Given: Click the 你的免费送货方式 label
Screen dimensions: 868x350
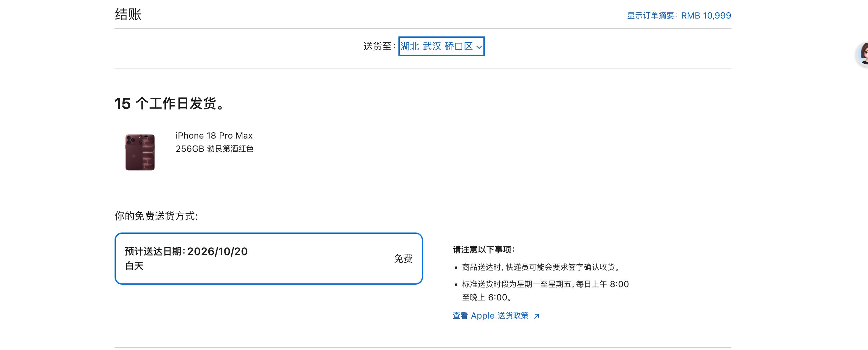Looking at the screenshot, I should coord(156,216).
